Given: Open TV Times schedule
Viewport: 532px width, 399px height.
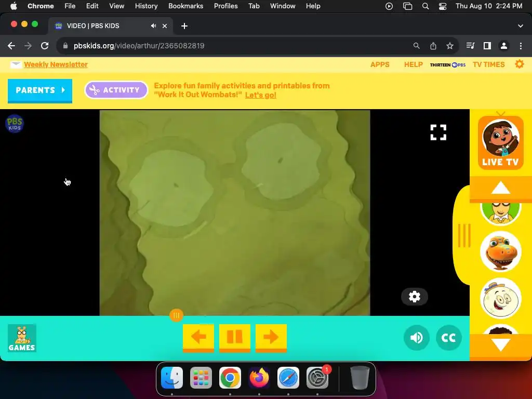Looking at the screenshot, I should click(x=488, y=64).
